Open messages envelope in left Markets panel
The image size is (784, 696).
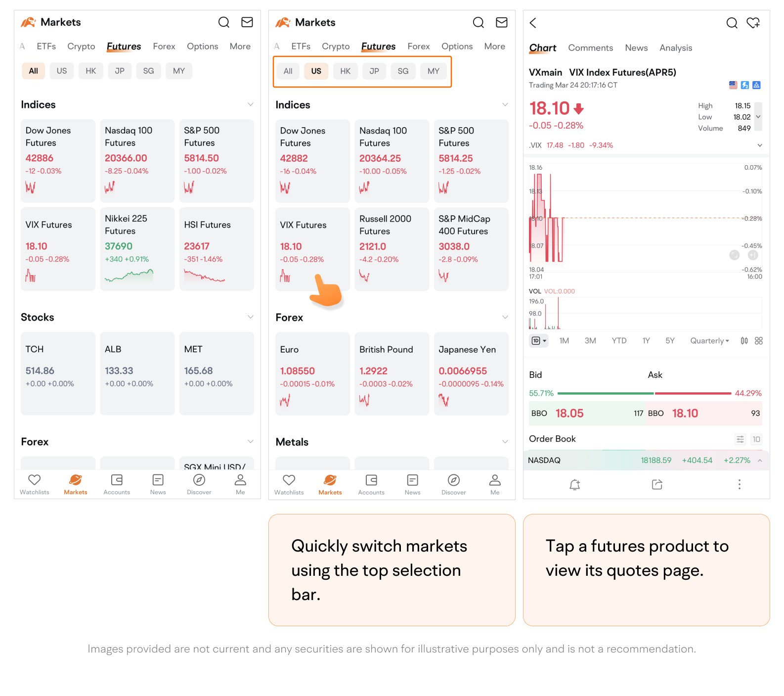247,22
